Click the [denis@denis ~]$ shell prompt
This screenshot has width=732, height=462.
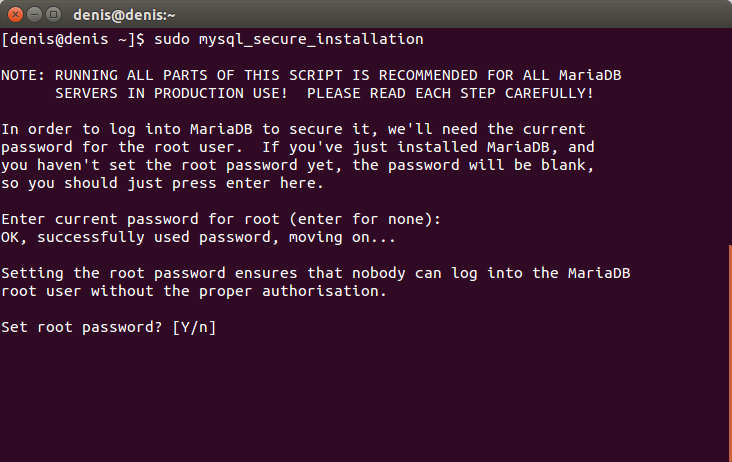click(x=73, y=39)
